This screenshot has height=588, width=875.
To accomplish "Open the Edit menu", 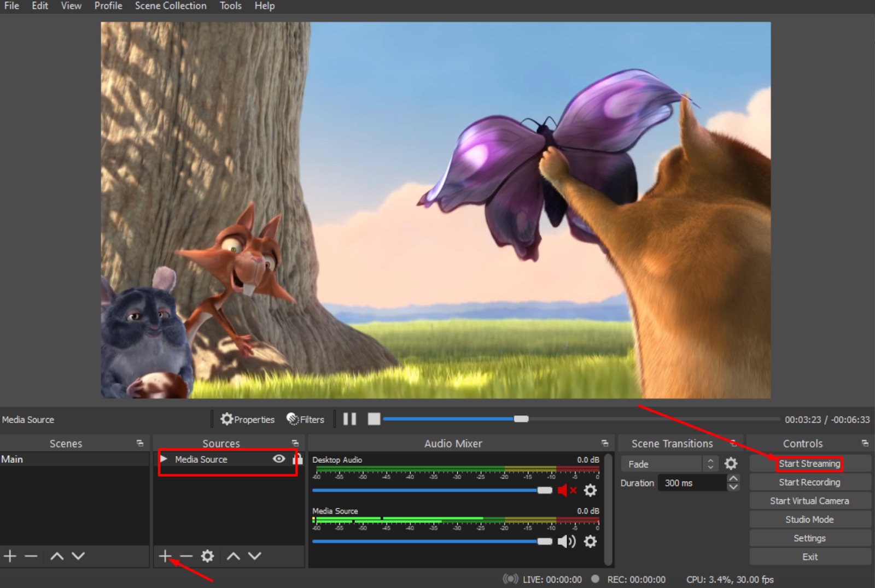I will point(40,6).
